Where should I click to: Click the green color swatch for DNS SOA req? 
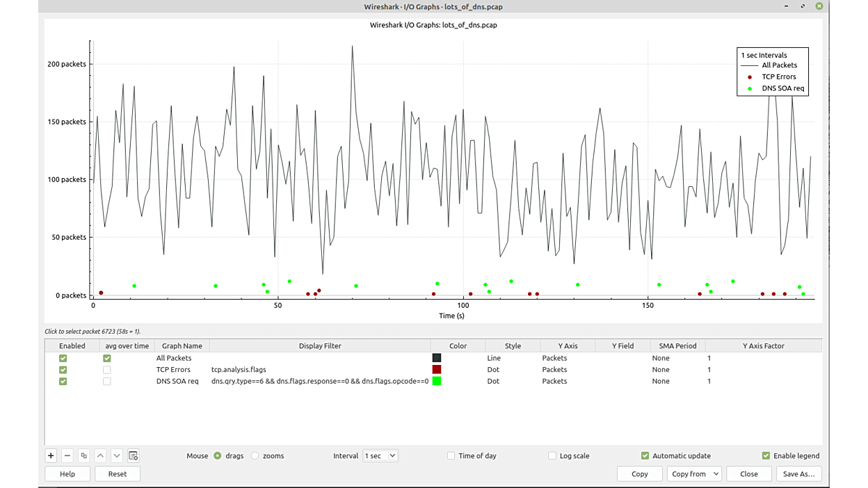pos(437,381)
